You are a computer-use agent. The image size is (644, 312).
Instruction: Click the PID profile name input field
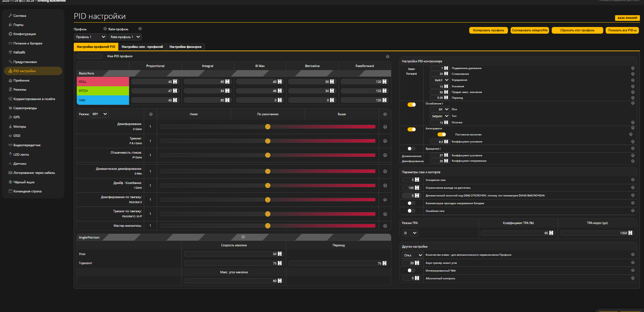click(89, 56)
